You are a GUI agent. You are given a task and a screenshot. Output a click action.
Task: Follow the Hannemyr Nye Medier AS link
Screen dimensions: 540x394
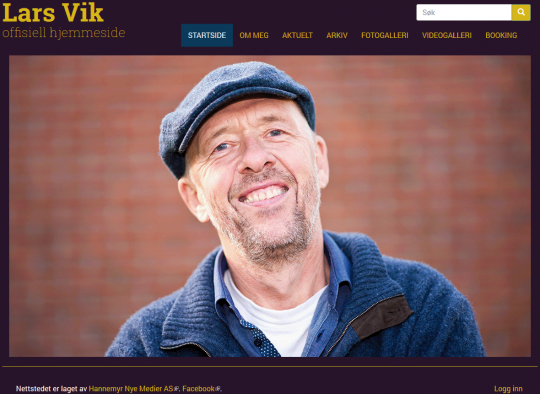coord(131,389)
